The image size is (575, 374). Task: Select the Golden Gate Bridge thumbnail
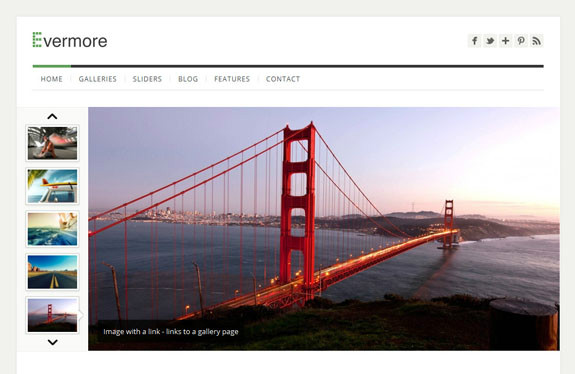(x=52, y=315)
